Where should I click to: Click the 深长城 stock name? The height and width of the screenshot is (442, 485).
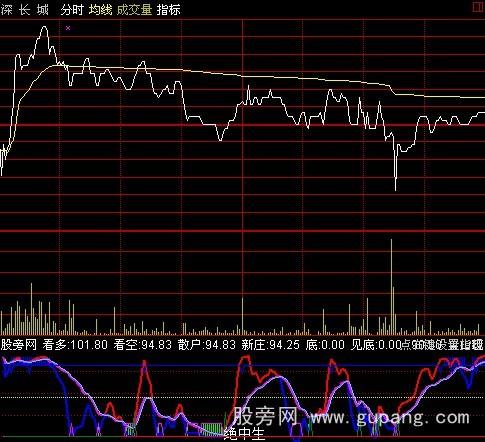(25, 10)
